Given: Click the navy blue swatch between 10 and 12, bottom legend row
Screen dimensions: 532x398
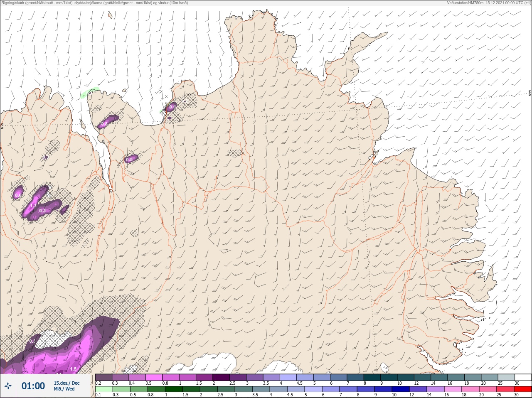Looking at the screenshot, I should pos(401,389).
